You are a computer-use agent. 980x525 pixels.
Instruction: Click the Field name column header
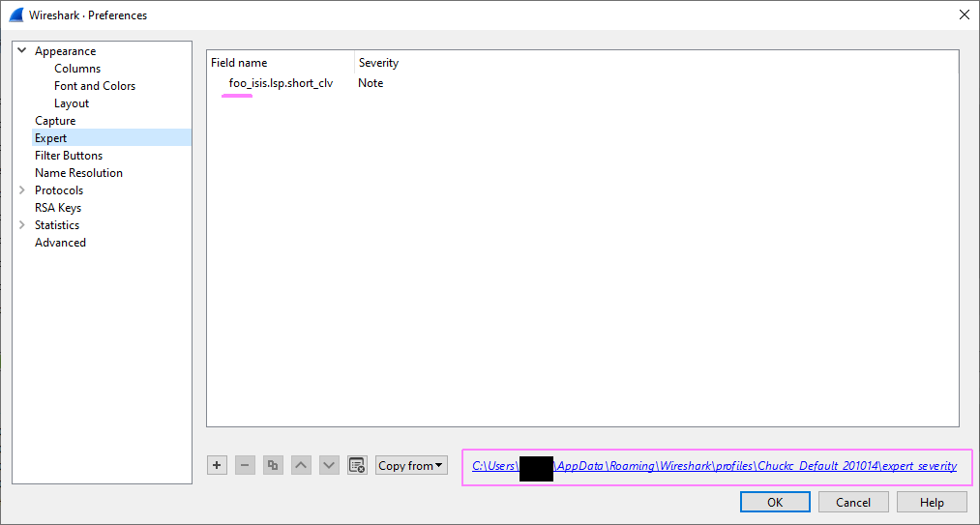(281, 63)
